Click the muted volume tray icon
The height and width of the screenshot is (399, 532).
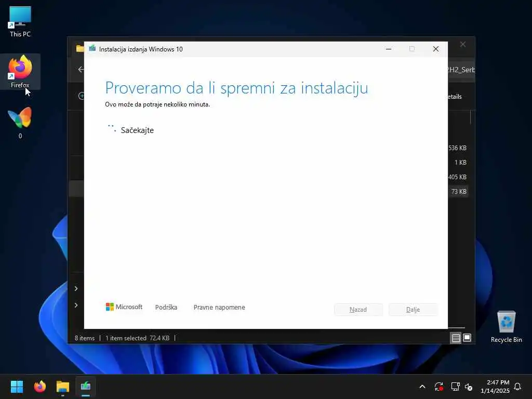point(469,387)
